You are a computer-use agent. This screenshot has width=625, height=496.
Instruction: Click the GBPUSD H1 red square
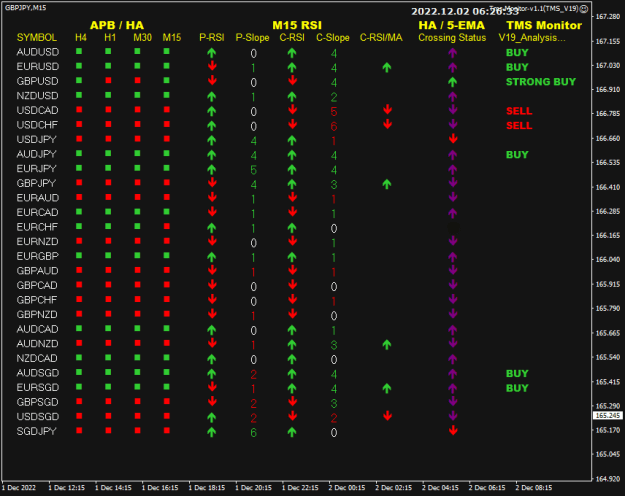108,81
